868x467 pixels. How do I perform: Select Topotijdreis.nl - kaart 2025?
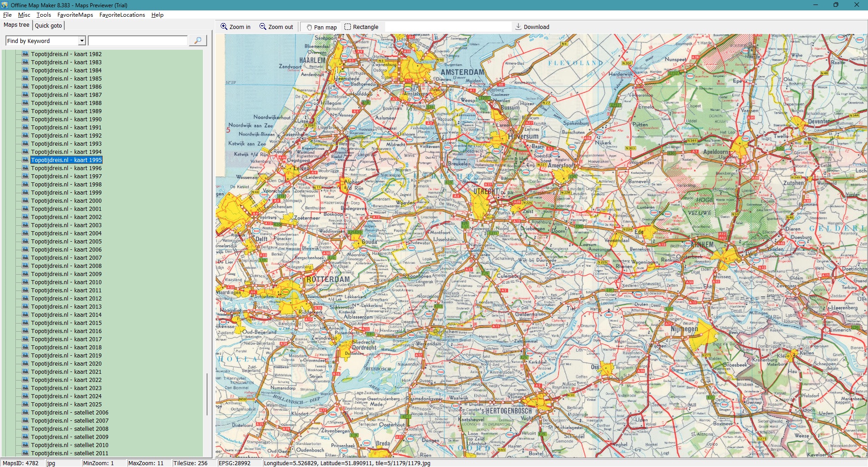(x=66, y=404)
